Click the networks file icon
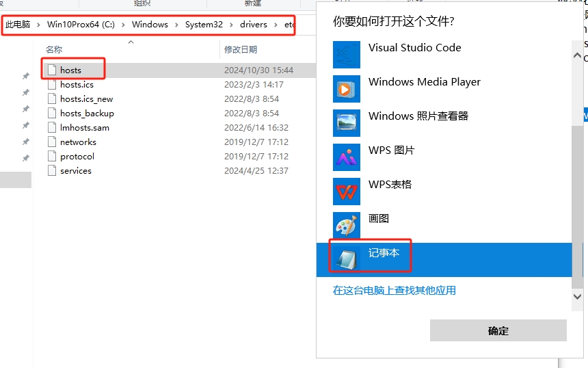 point(52,142)
